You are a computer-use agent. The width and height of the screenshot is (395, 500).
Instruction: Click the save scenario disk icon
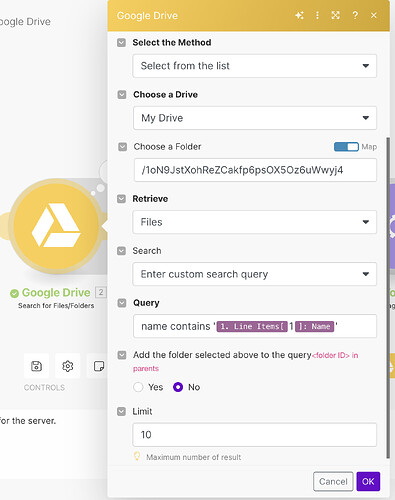[x=36, y=366]
